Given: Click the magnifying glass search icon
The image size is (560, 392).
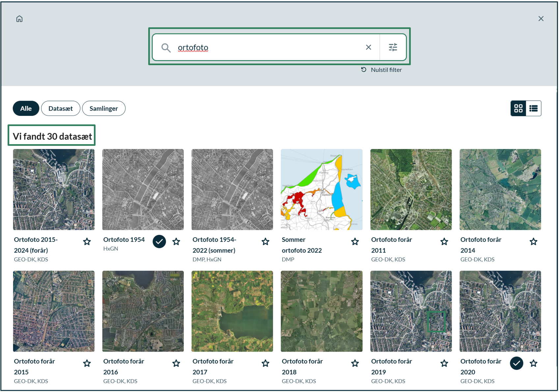Looking at the screenshot, I should pyautogui.click(x=166, y=48).
